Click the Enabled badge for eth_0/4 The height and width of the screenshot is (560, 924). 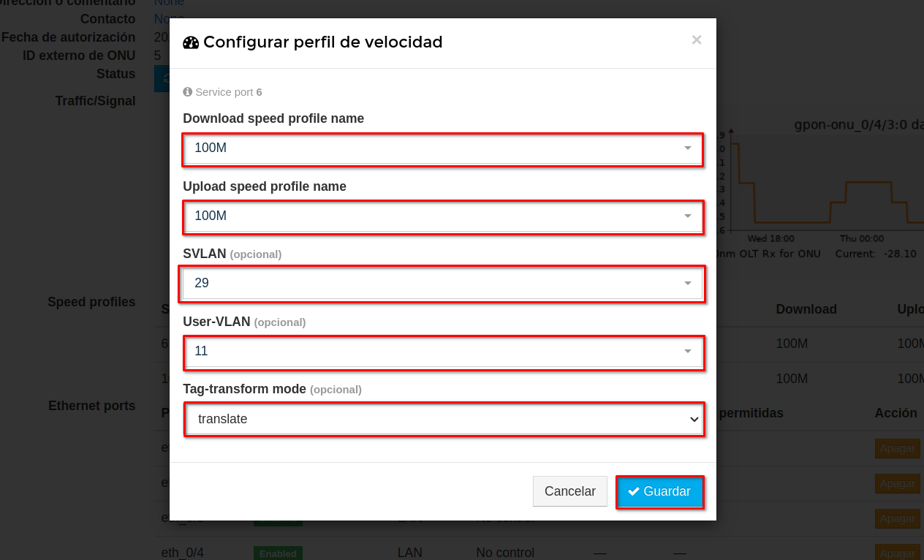pos(278,553)
